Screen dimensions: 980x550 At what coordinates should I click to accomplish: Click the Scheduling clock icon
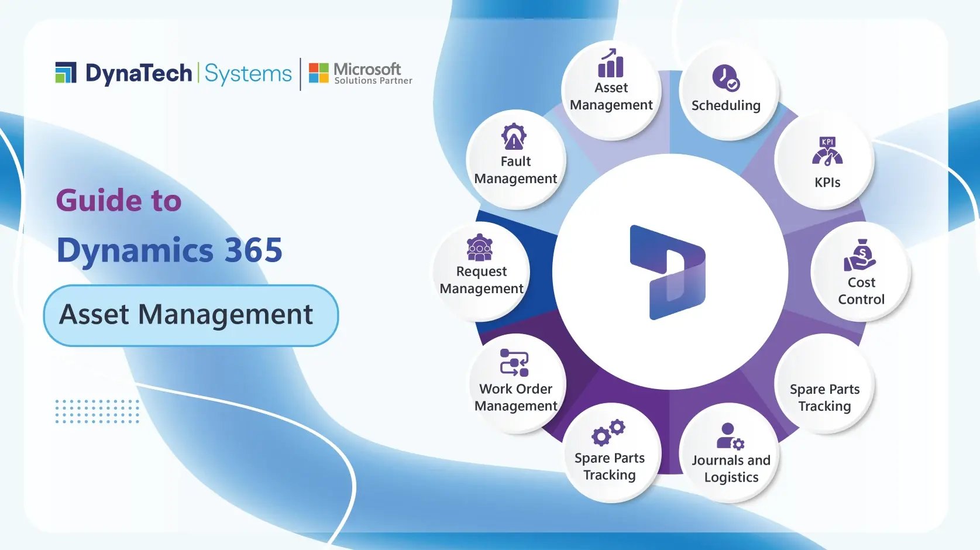(x=726, y=78)
